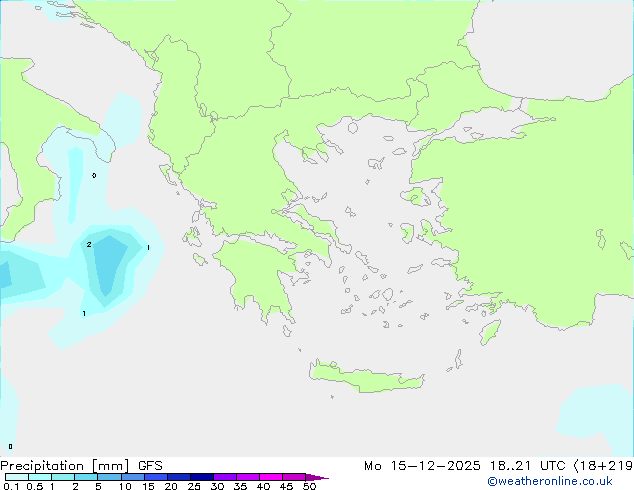Viewport: 634px width, 490px height.
Task: Click legend swatch between 15 and 20
Action: pyautogui.click(x=156, y=477)
